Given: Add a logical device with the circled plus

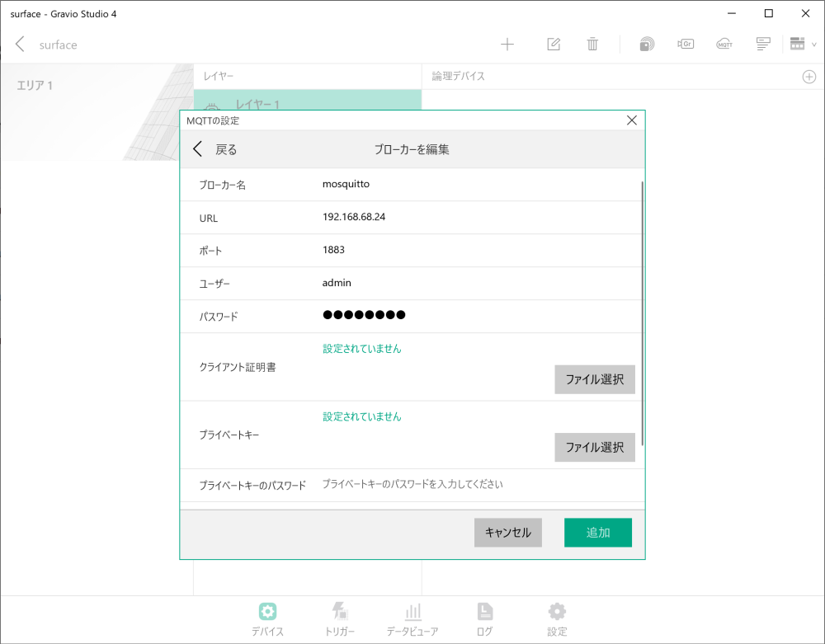Looking at the screenshot, I should point(809,76).
